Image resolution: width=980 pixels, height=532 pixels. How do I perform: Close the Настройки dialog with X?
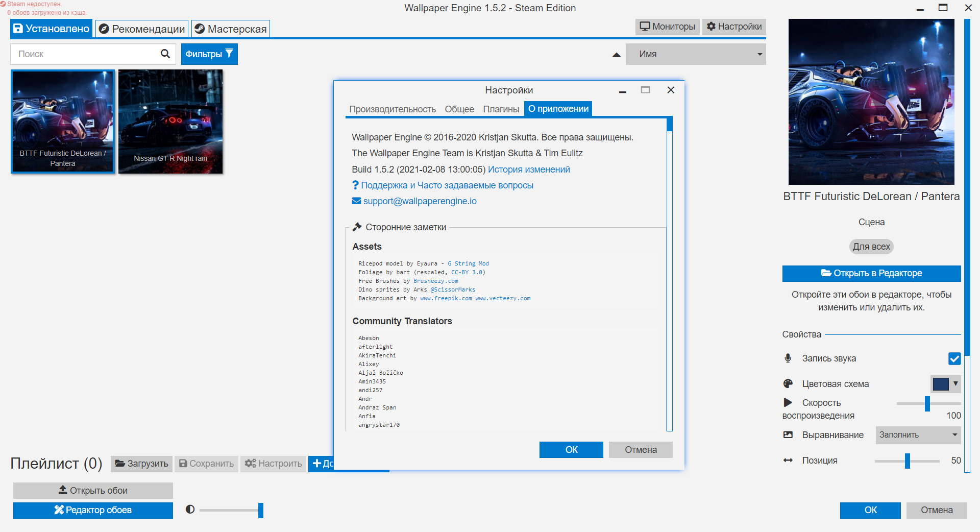[671, 90]
